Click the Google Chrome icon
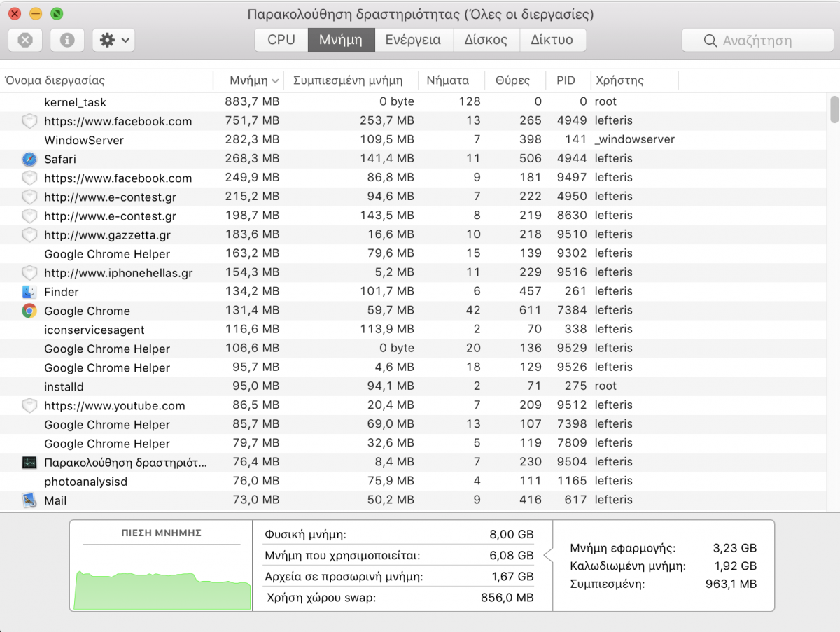The image size is (840, 632). 29,311
